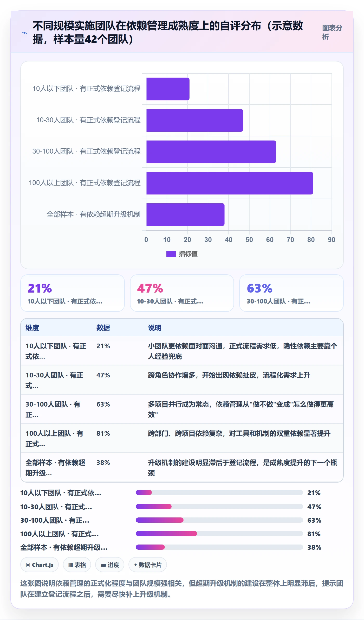The height and width of the screenshot is (620, 364).
Task: Click the summary paragraph at the bottom
Action: pos(182,589)
